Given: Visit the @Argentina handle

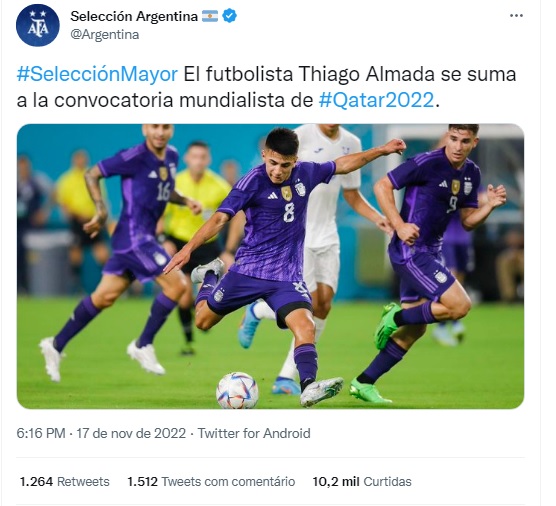Looking at the screenshot, I should 105,35.
